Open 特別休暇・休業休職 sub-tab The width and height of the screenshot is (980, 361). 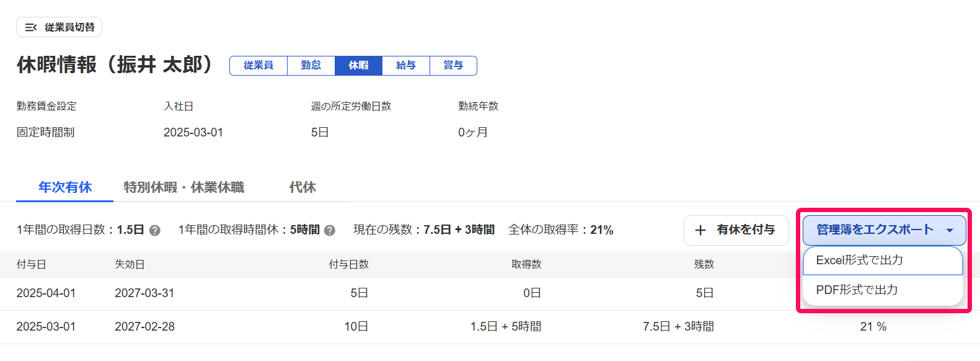pos(184,187)
